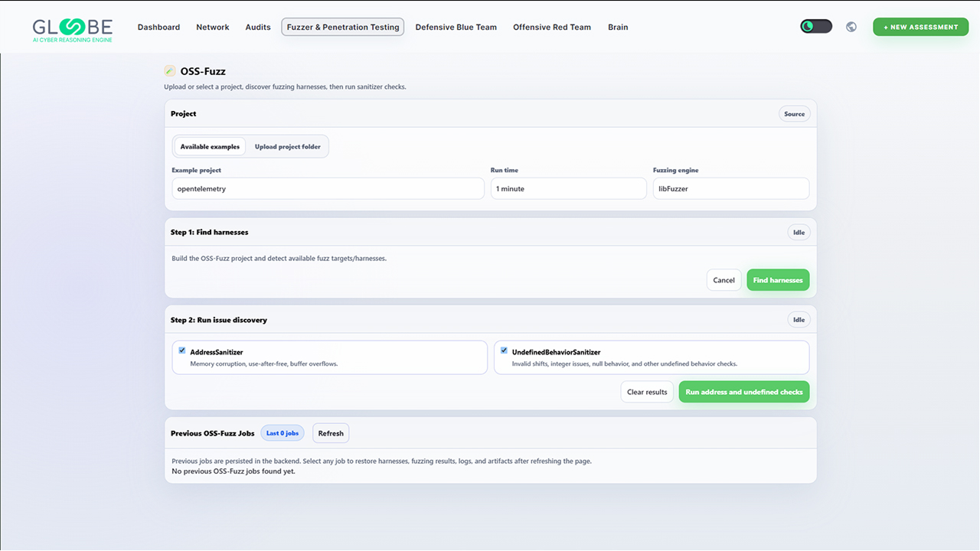Click the 'Project' section heading
Viewport: 980px width, 551px height.
pos(184,114)
